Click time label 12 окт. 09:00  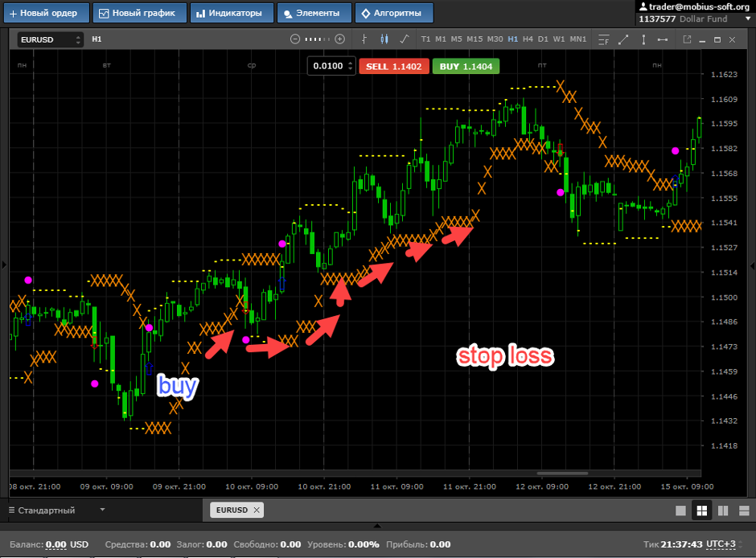(x=542, y=486)
